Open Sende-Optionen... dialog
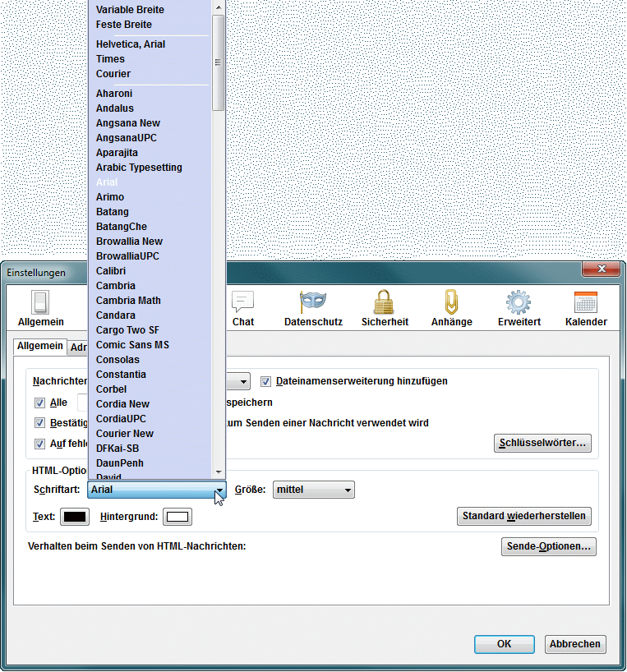627x672 pixels. click(x=549, y=546)
